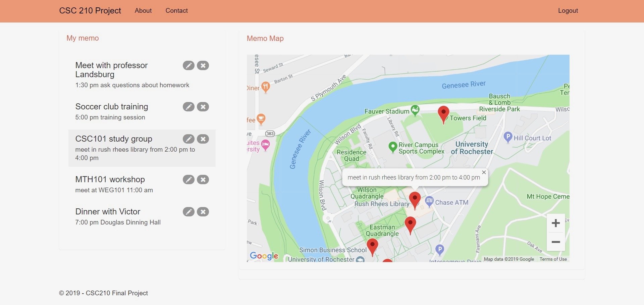Delete the CSC101 study group memo
This screenshot has width=644, height=305.
(203, 139)
